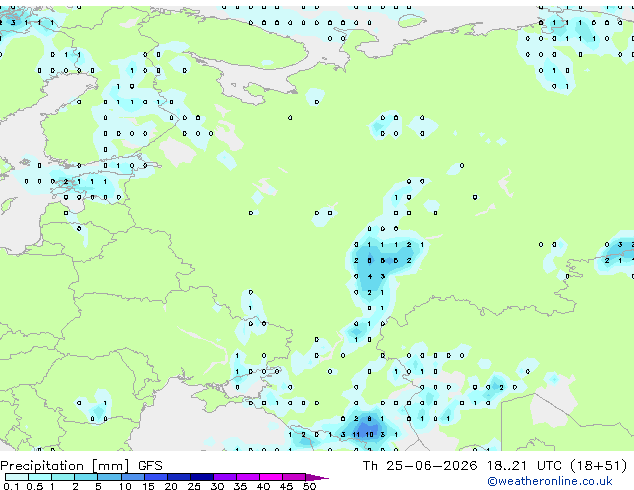Viewport: 634px width, 490px height.
Task: Open the weatheronline.co.uk copyright link
Action: click(550, 481)
